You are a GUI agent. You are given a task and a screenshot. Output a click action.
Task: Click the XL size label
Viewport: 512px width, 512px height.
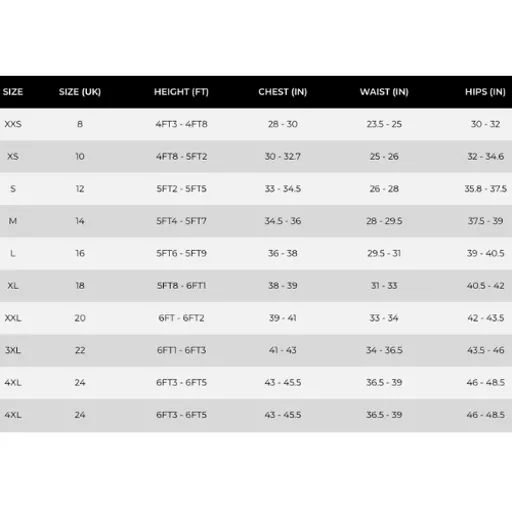tap(13, 286)
